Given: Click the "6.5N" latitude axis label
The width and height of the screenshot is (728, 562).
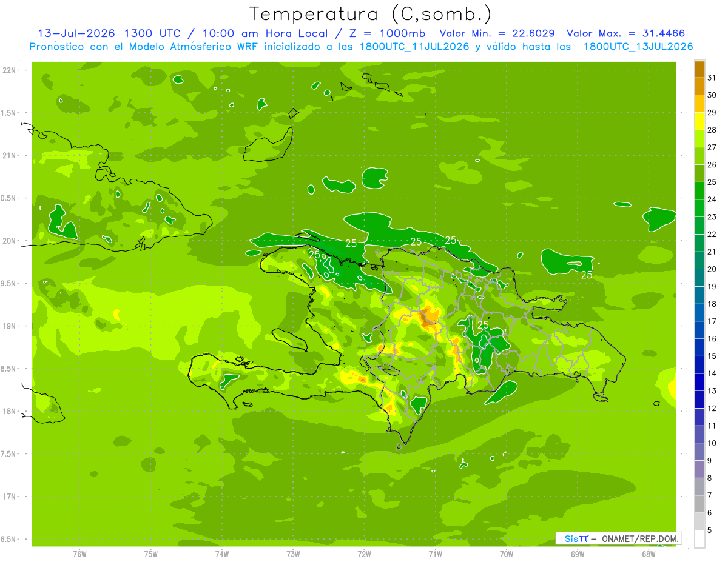Looking at the screenshot, I should pos(8,540).
